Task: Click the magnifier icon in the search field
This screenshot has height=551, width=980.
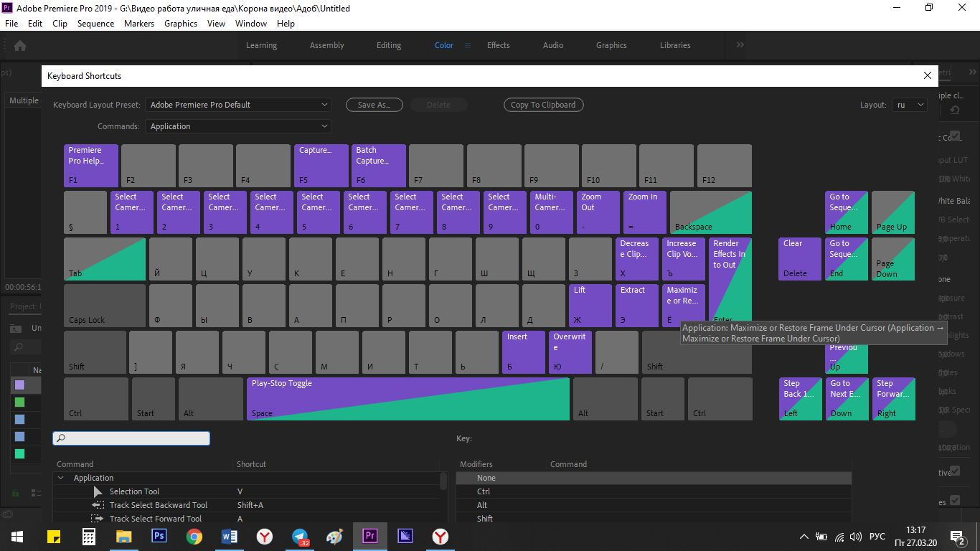Action: (61, 438)
